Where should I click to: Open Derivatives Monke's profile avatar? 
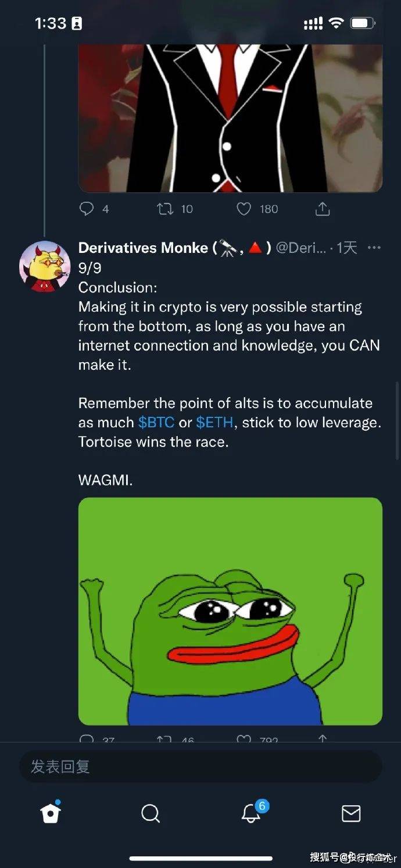(x=45, y=266)
